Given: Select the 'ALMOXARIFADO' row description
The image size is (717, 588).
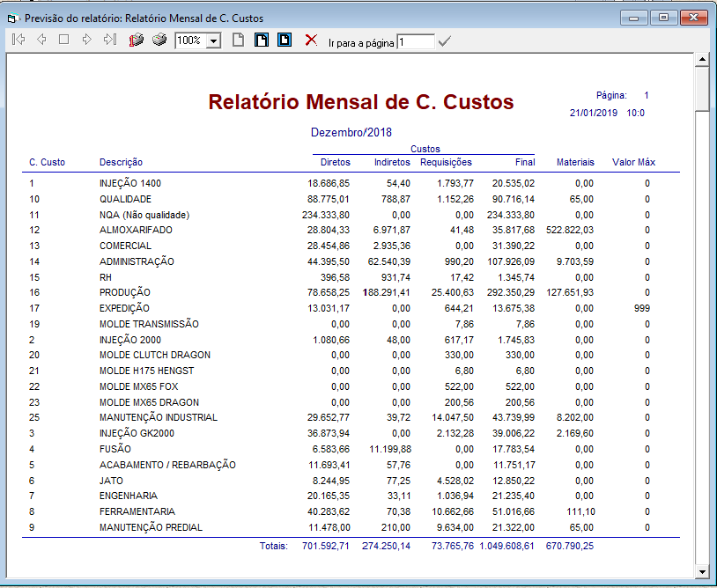Looking at the screenshot, I should (x=136, y=230).
